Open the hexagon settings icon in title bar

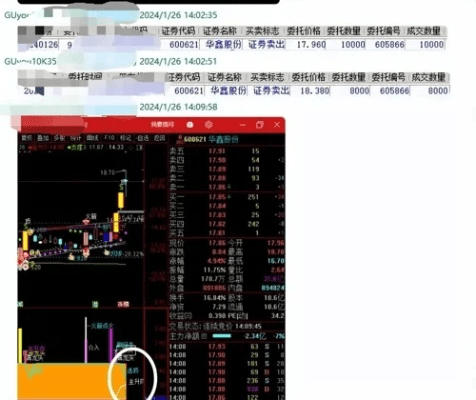coord(209,125)
